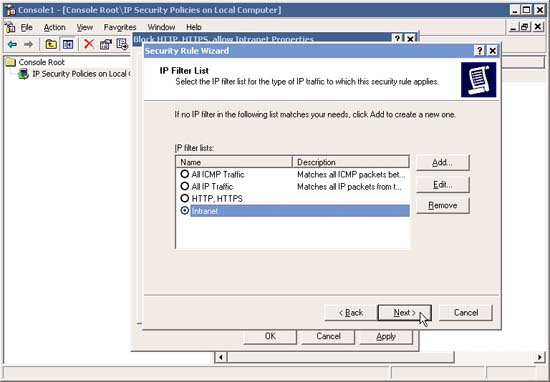Close the Block HTTP Properties dialog

410,39
